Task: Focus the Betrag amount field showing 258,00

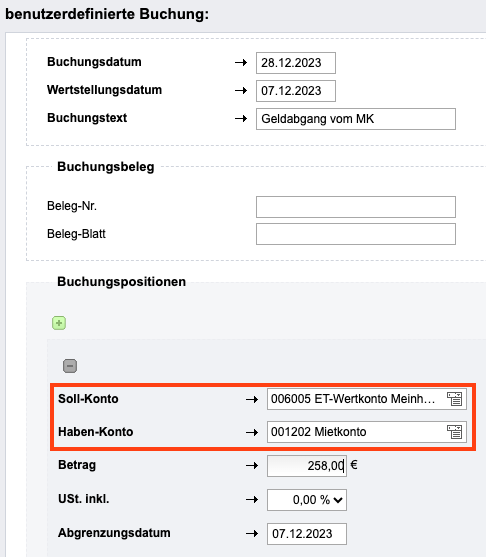Action: tap(307, 466)
